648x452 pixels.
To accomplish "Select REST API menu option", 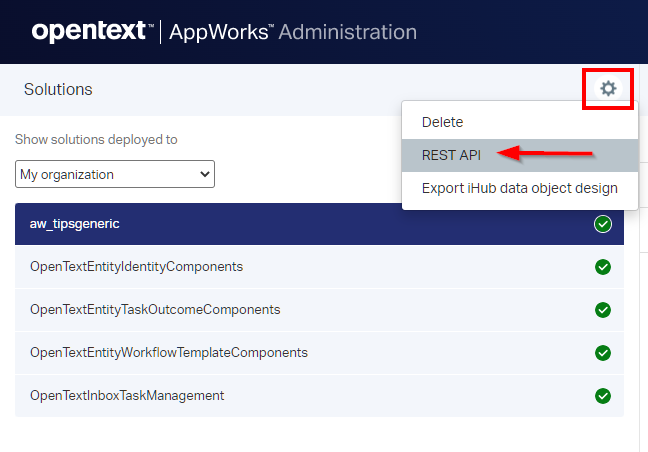I will [451, 155].
